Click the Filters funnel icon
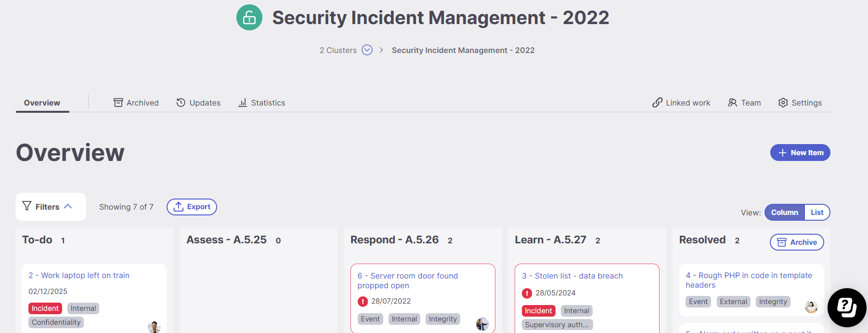 (x=27, y=206)
